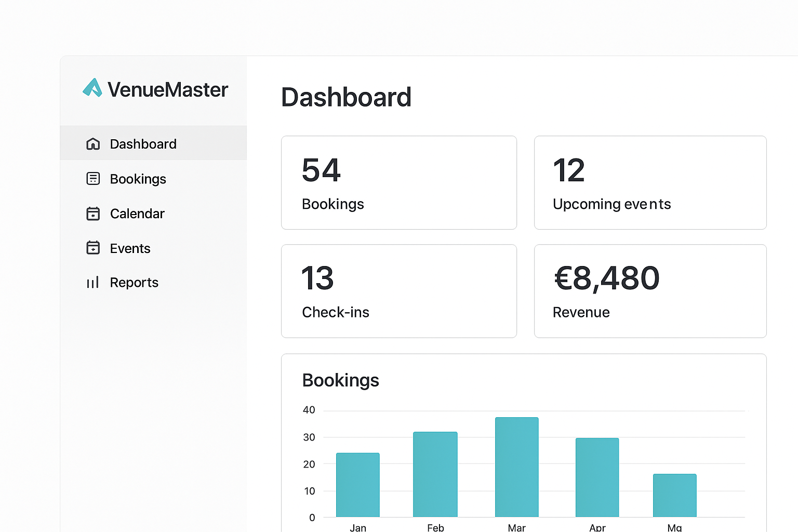The height and width of the screenshot is (532, 798).
Task: Open the Bookings section from the sidebar
Action: click(138, 179)
